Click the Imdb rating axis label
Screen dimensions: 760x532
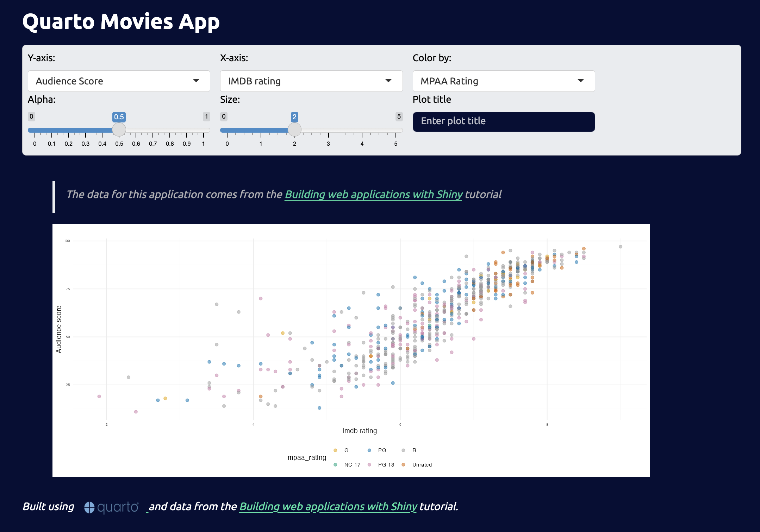(360, 431)
